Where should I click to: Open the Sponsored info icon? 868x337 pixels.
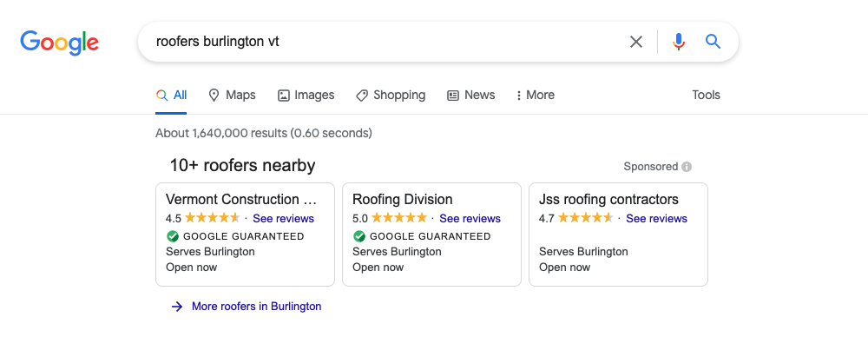687,166
